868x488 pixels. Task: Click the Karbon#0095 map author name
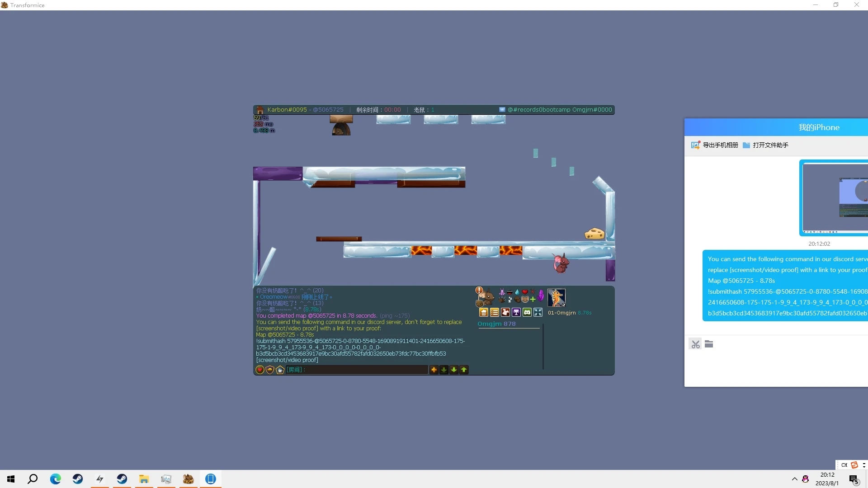287,110
